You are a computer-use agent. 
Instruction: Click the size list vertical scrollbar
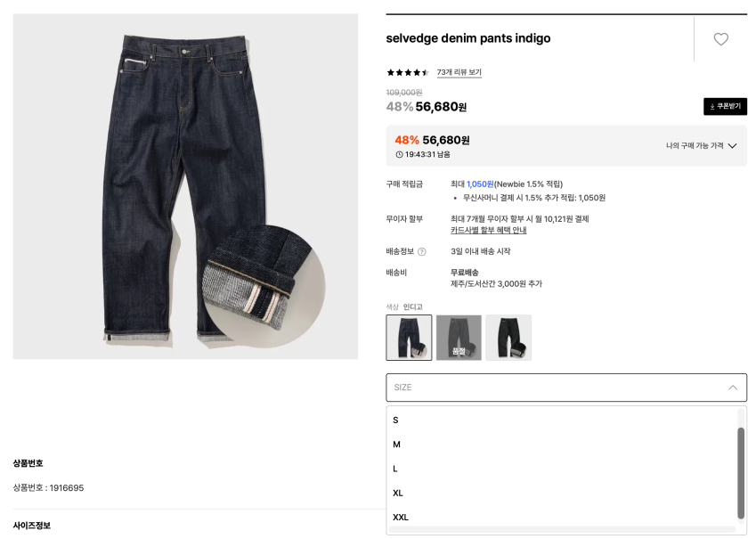pyautogui.click(x=741, y=473)
